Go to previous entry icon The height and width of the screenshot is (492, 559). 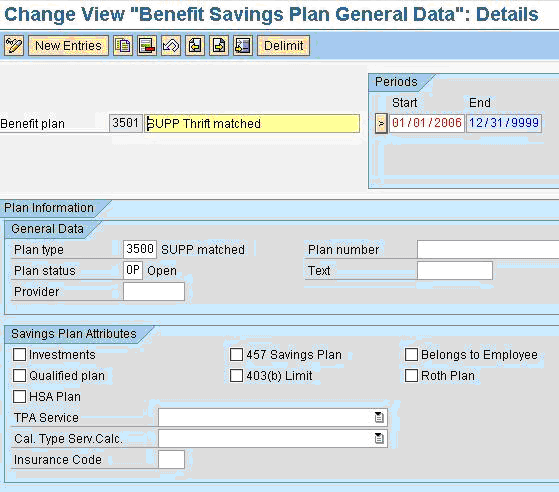click(195, 46)
